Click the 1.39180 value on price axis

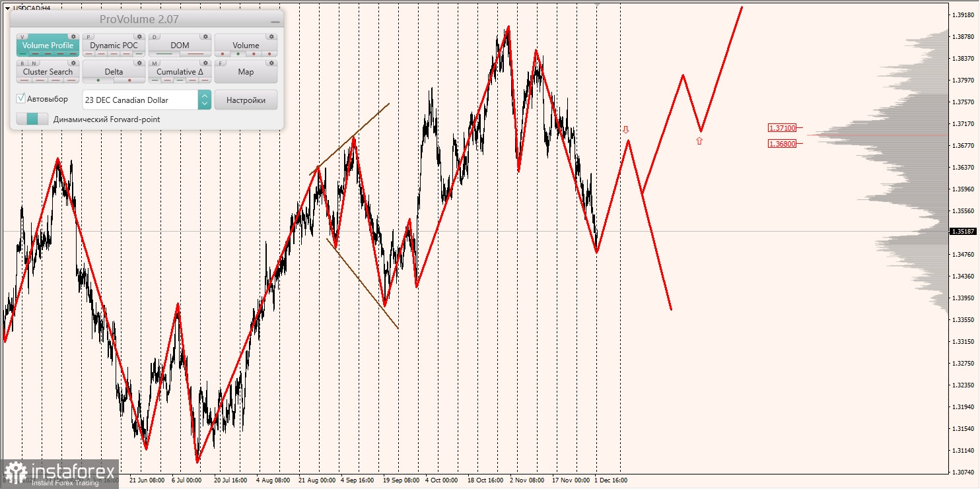point(964,15)
